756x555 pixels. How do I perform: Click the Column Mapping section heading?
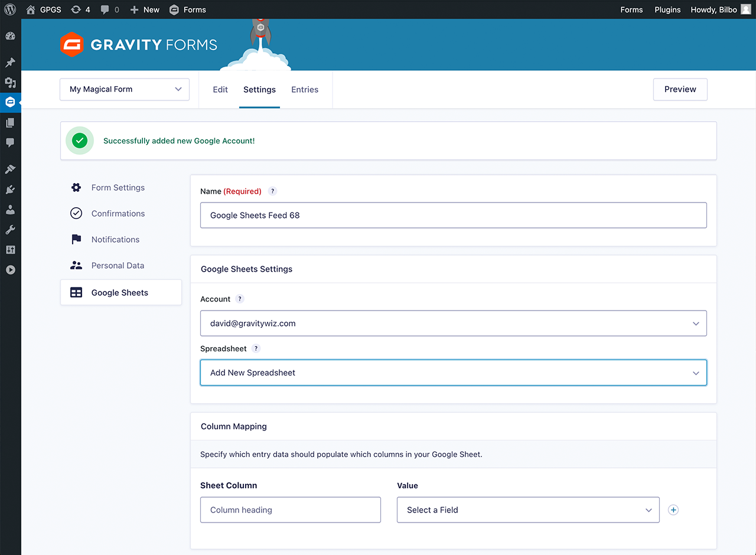234,426
